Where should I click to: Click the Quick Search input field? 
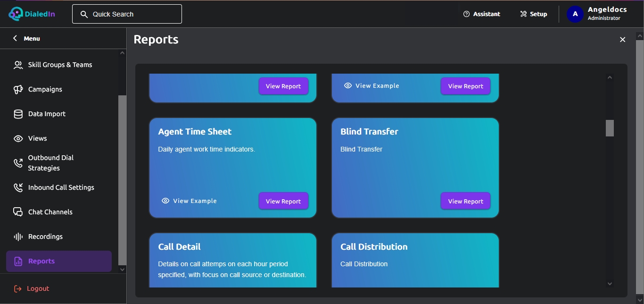point(127,14)
